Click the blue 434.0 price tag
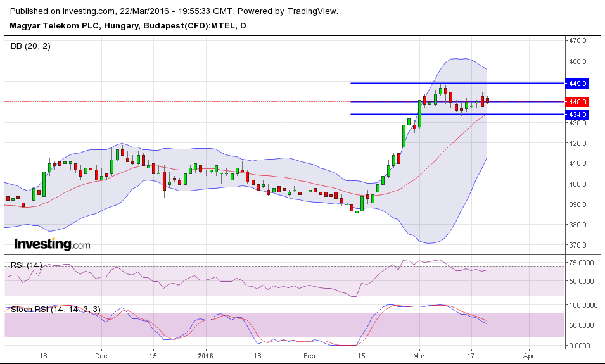This screenshot has width=605, height=364. click(x=578, y=114)
